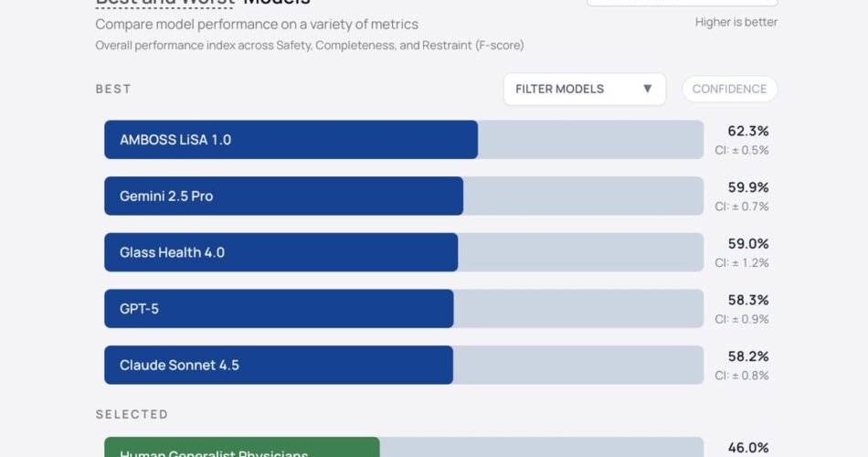Click the Gemini 2.5 Pro bar

click(283, 197)
